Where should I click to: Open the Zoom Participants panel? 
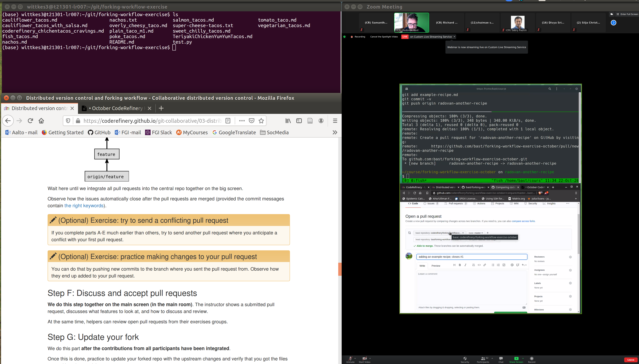(483, 360)
